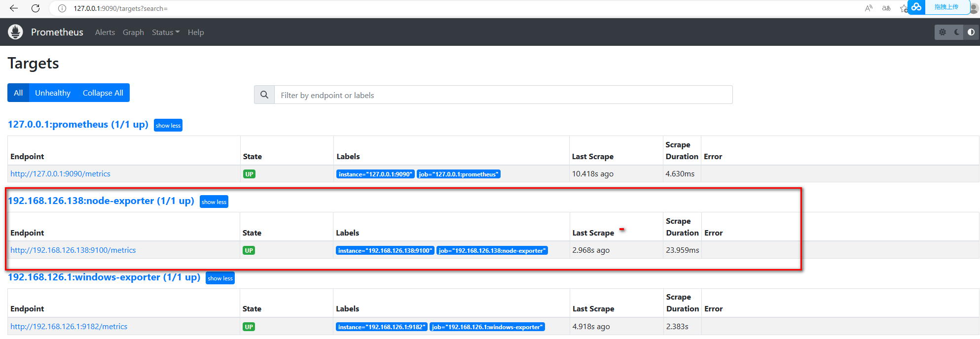This screenshot has height=339, width=980.
Task: Click the UP badge in windows-exporter row
Action: (x=249, y=327)
